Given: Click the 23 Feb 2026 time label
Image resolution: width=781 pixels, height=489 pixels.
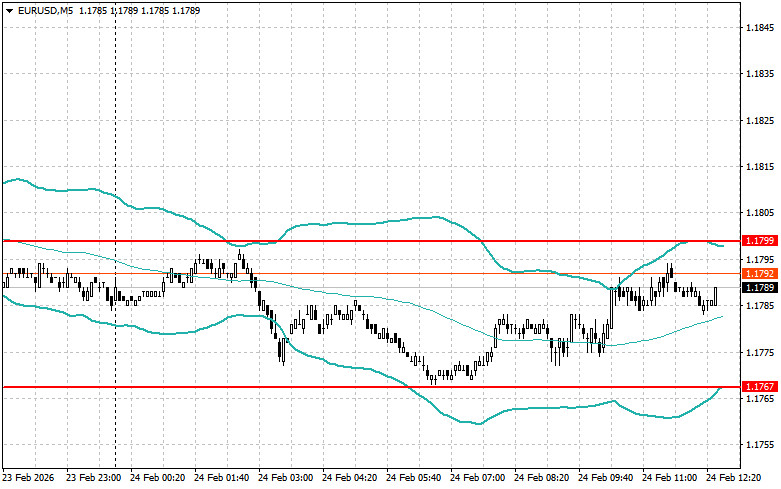Looking at the screenshot, I should coord(28,478).
